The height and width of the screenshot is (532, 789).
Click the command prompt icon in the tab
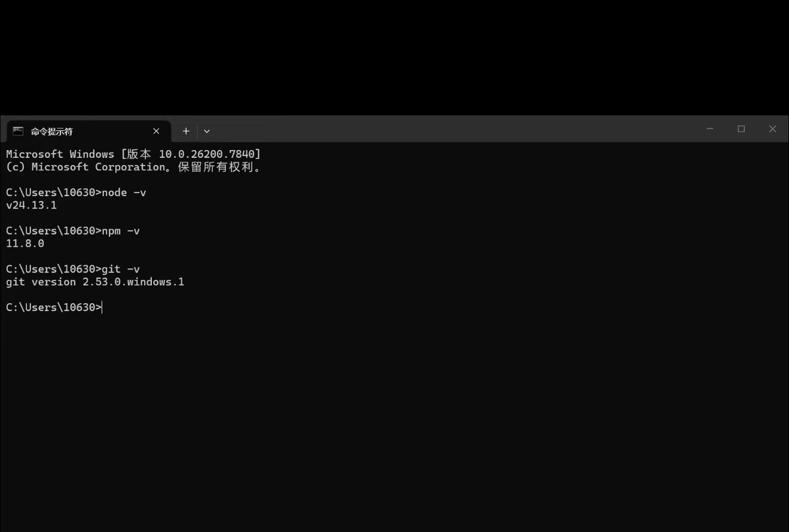(19, 131)
